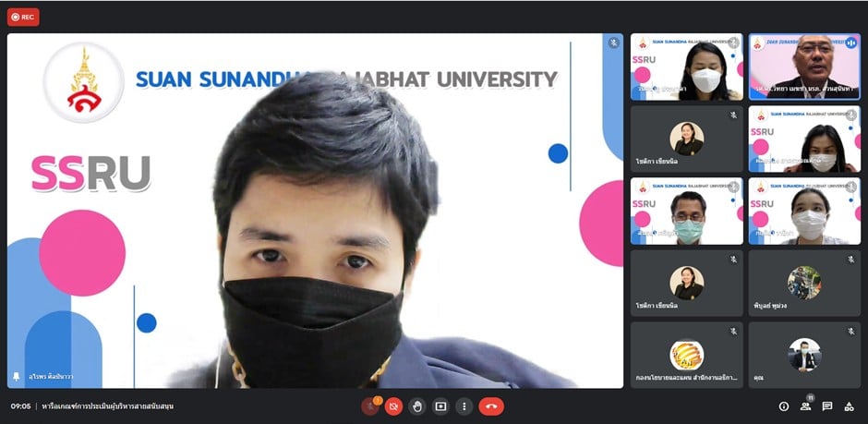
Task: Click the muted mic icon on the main video
Action: [612, 43]
